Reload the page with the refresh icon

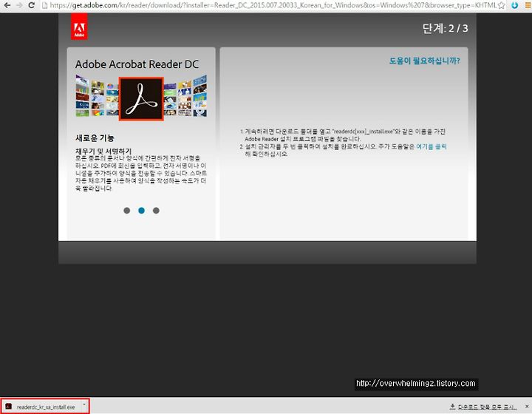pyautogui.click(x=32, y=5)
